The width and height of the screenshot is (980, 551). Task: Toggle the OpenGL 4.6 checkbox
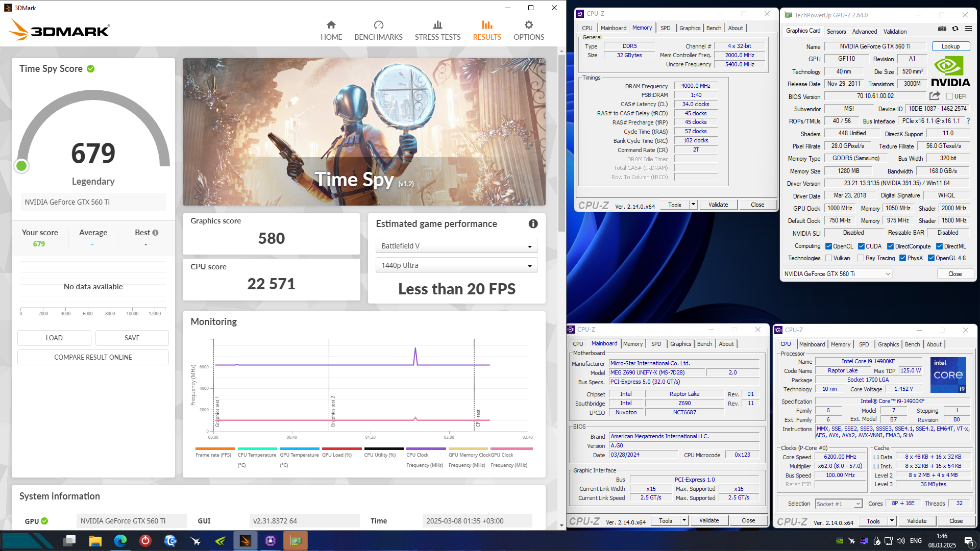[932, 258]
